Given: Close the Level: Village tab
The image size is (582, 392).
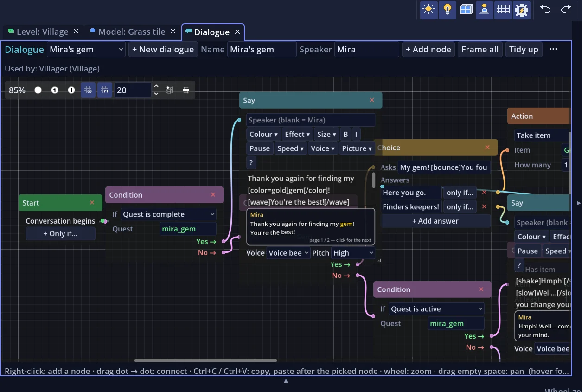Looking at the screenshot, I should point(76,32).
